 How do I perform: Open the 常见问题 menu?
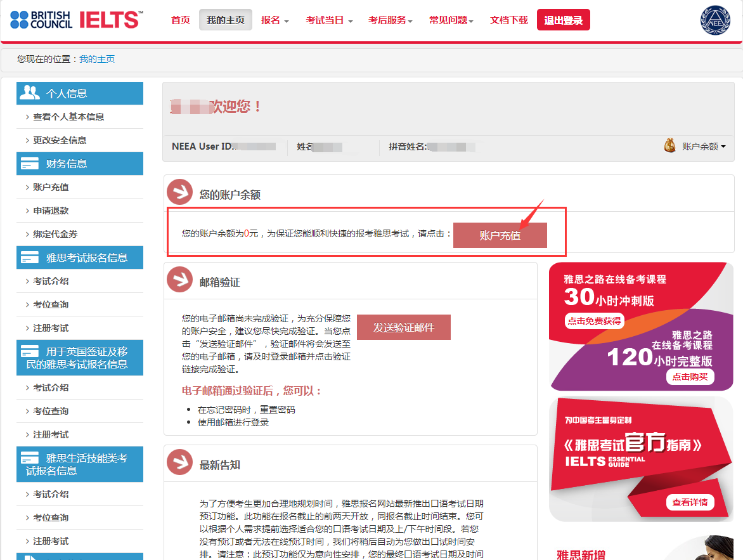(x=450, y=20)
